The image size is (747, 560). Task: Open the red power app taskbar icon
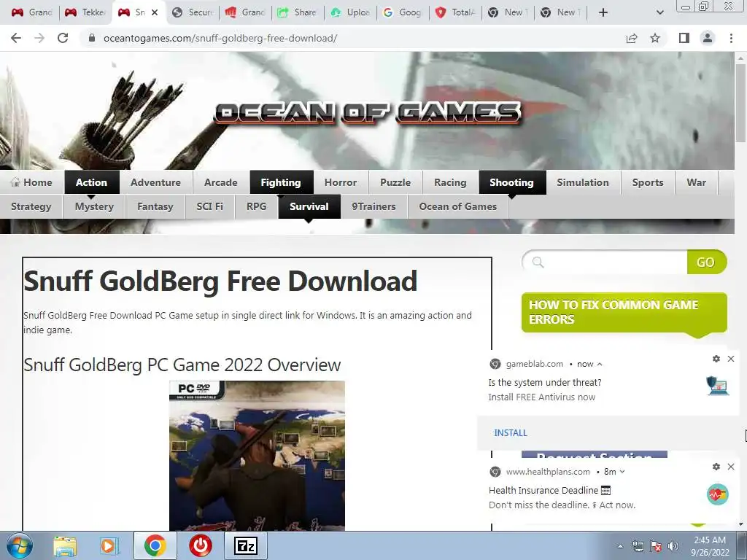tap(201, 545)
